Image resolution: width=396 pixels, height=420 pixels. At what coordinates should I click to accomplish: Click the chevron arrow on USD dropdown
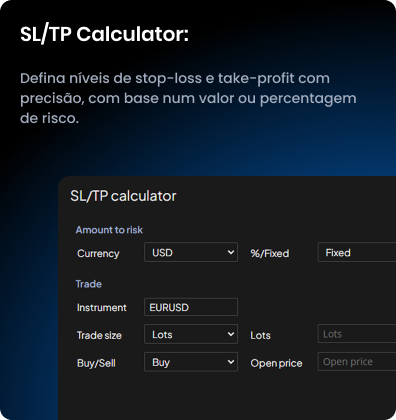point(231,252)
